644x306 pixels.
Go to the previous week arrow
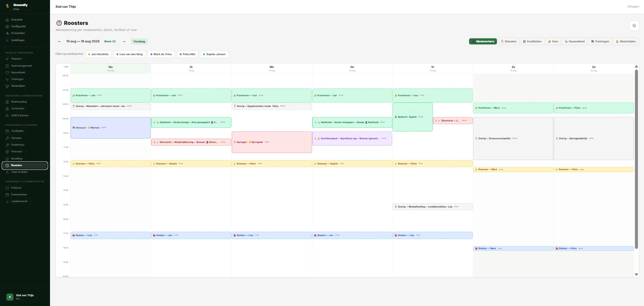click(x=59, y=41)
